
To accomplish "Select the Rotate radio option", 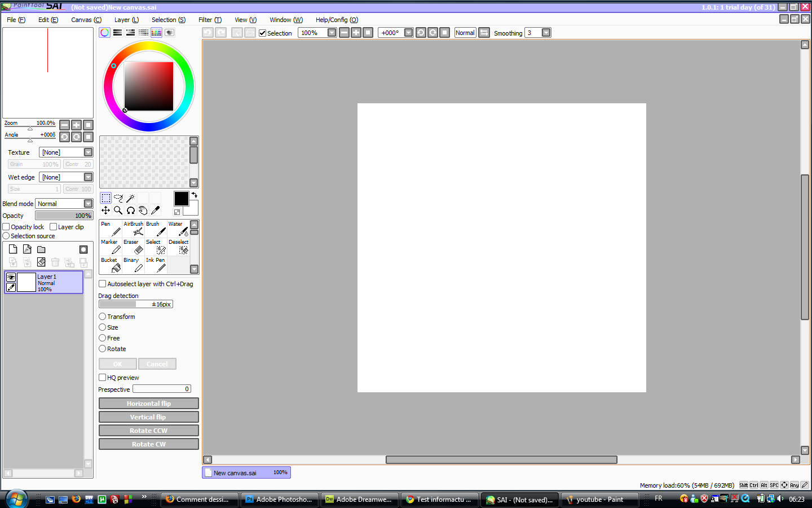I will click(102, 349).
